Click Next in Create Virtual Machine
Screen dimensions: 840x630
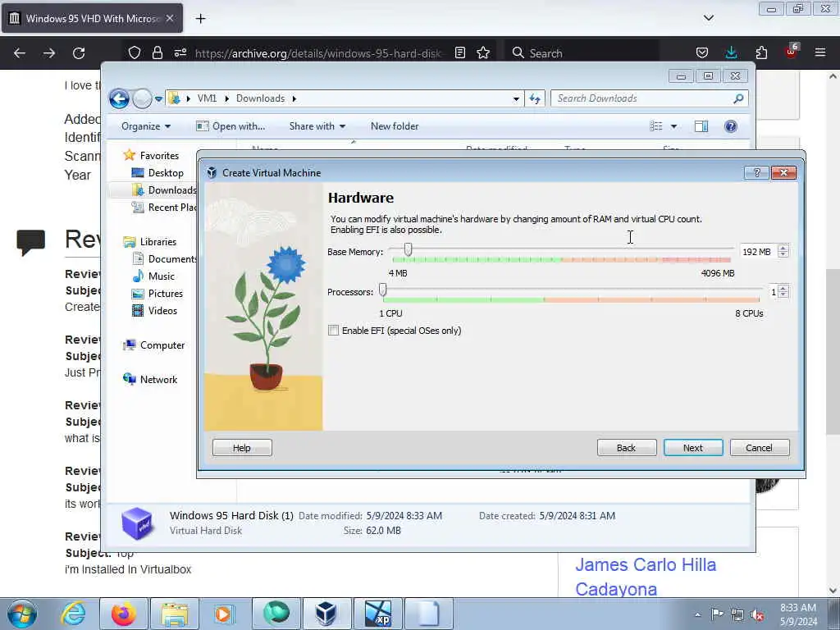[x=692, y=448]
